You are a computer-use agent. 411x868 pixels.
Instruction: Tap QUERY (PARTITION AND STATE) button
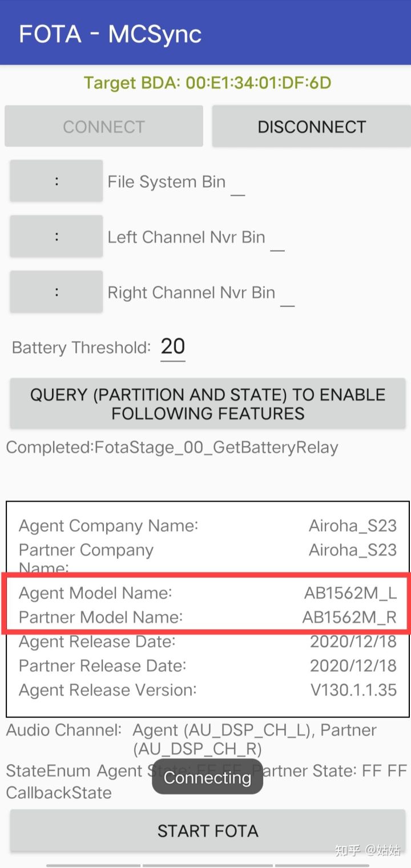click(x=208, y=404)
